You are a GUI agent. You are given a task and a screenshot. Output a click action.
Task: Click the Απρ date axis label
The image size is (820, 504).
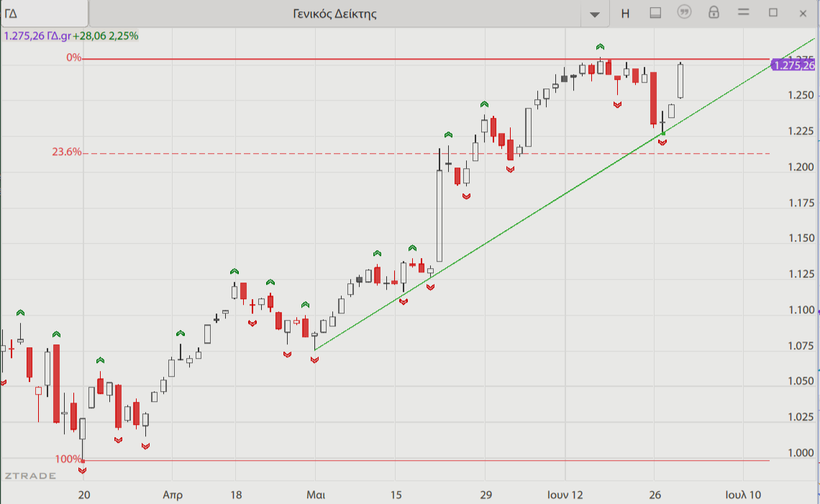173,495
